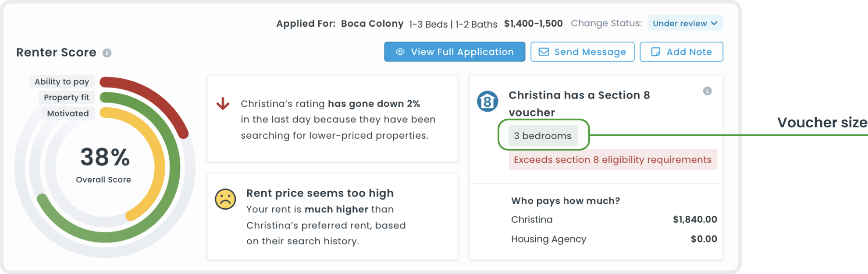Click the eye icon in View Full Application
Screen dimensions: 868x274
[400, 52]
